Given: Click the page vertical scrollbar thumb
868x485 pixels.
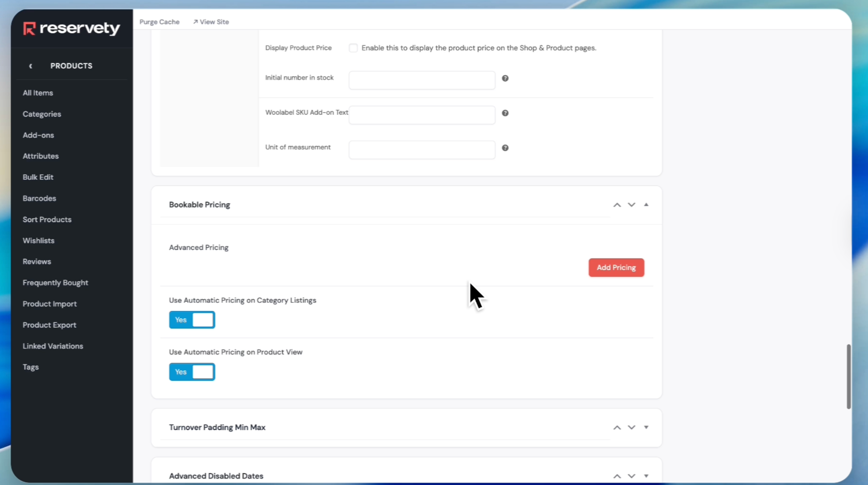Looking at the screenshot, I should 849,376.
